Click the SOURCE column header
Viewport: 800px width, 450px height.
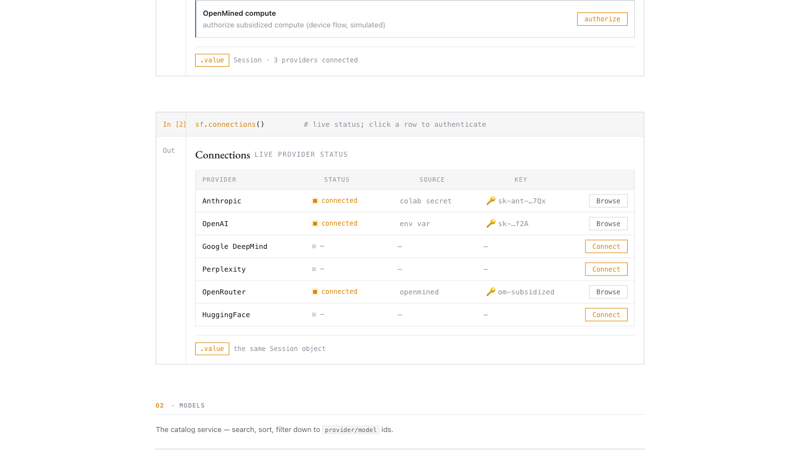pos(432,180)
